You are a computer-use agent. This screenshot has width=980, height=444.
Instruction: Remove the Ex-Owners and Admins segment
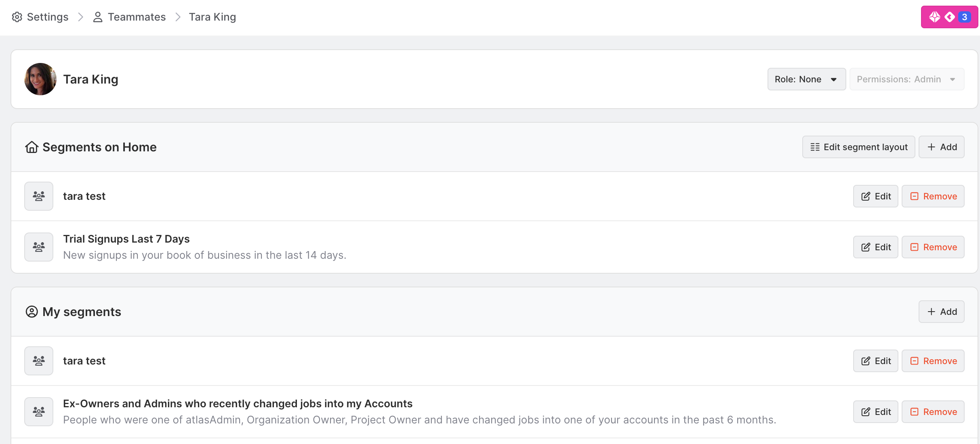933,412
